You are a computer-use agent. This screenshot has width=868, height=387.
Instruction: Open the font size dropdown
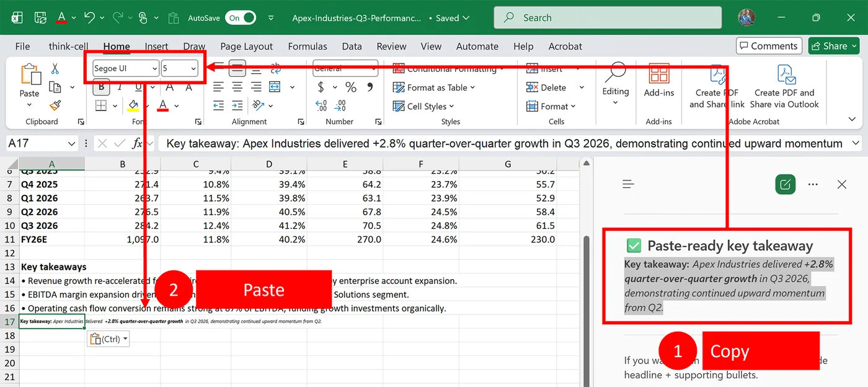point(193,68)
